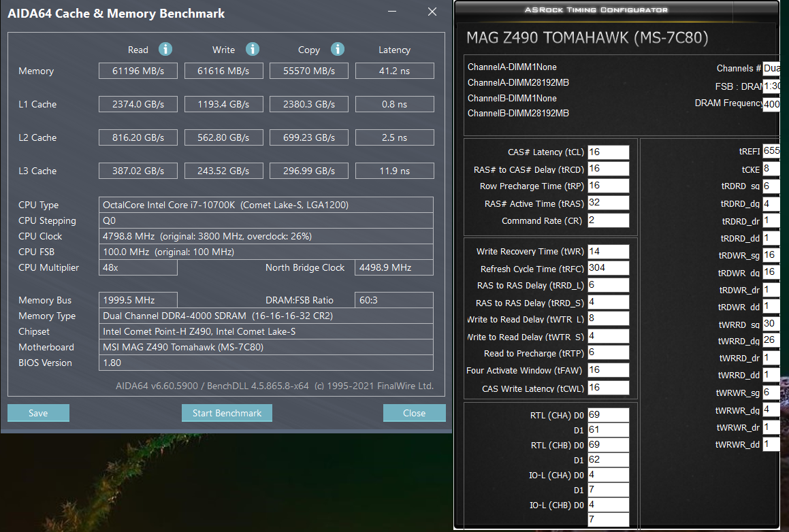789x532 pixels.
Task: Click Start Benchmark button
Action: tap(227, 413)
